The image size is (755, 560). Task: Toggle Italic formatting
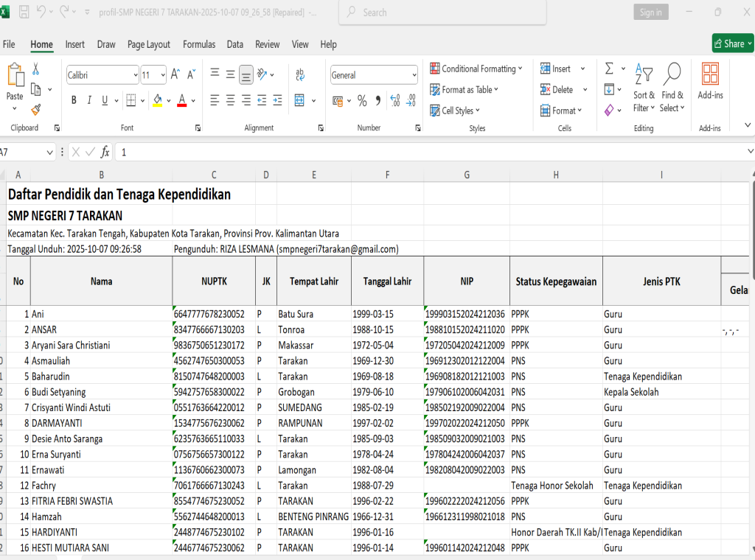pos(90,100)
